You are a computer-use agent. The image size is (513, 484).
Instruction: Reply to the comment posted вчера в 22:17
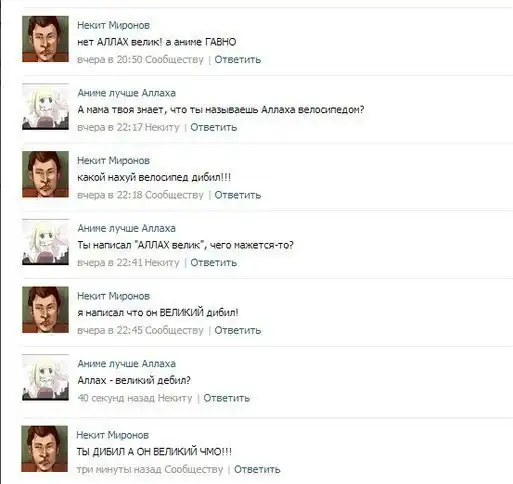[x=214, y=127]
